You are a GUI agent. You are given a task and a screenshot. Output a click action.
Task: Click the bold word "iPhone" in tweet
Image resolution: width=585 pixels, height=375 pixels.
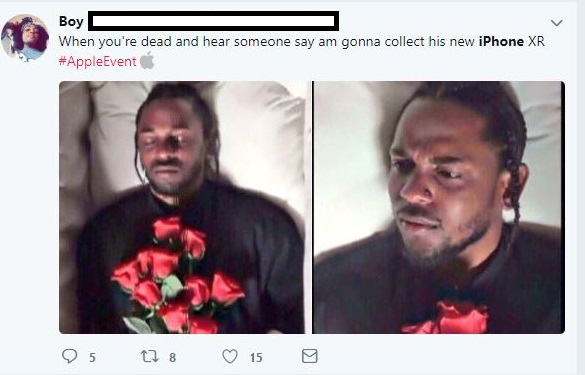click(501, 41)
